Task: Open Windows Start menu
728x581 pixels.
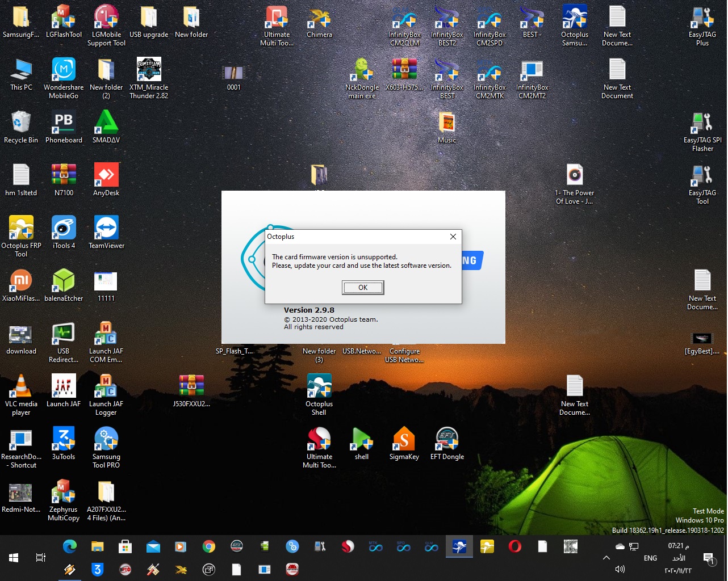Action: (14, 557)
